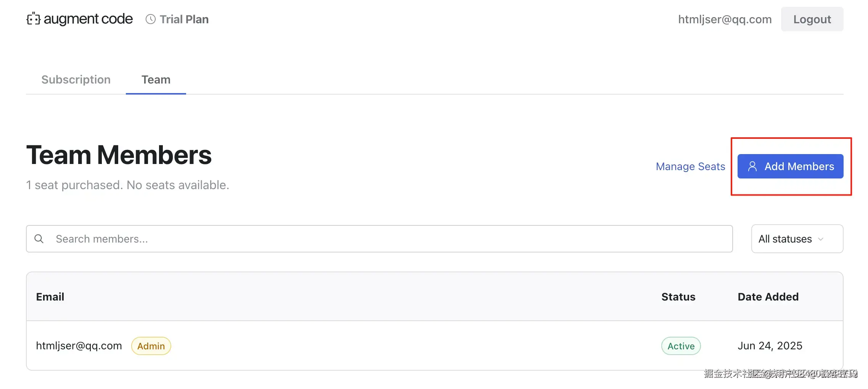Select the Team tab
868x389 pixels.
156,79
